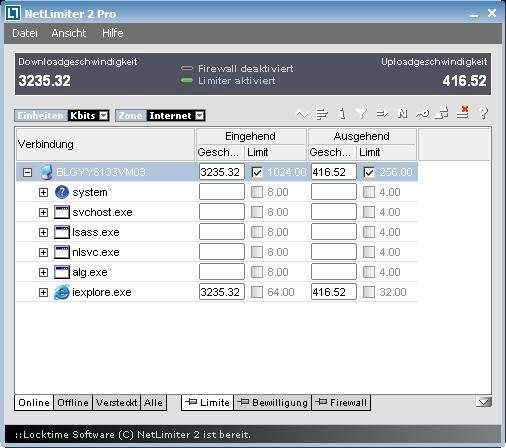This screenshot has height=448, width=506.
Task: Click the bottom-right collapse arrow button
Action: (x=484, y=402)
